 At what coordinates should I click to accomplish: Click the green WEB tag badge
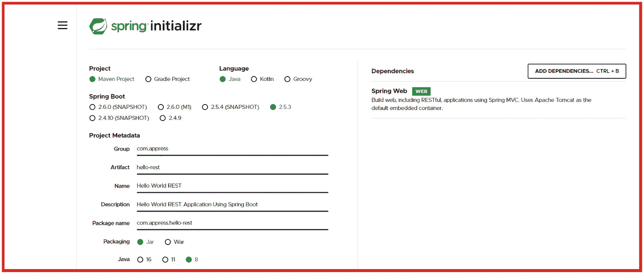click(x=421, y=91)
